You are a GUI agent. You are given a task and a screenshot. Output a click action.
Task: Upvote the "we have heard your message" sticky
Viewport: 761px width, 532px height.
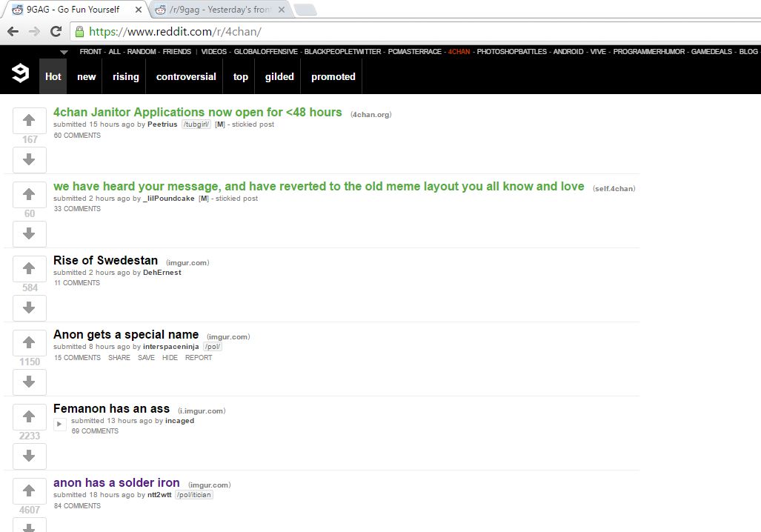[29, 194]
